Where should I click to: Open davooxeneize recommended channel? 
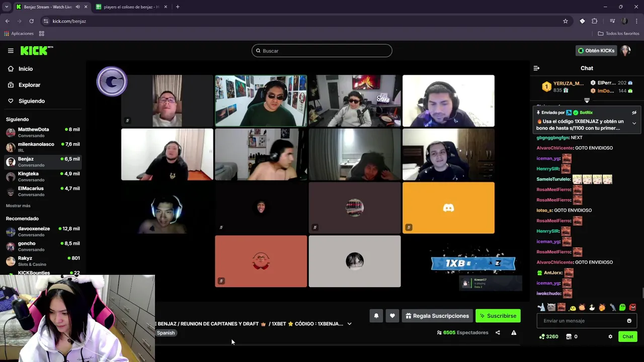pos(42,231)
